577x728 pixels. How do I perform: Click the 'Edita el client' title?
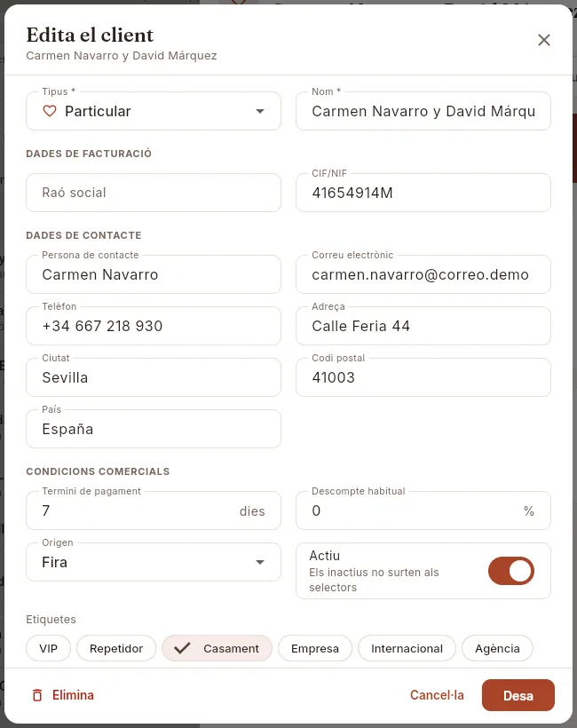pyautogui.click(x=90, y=35)
